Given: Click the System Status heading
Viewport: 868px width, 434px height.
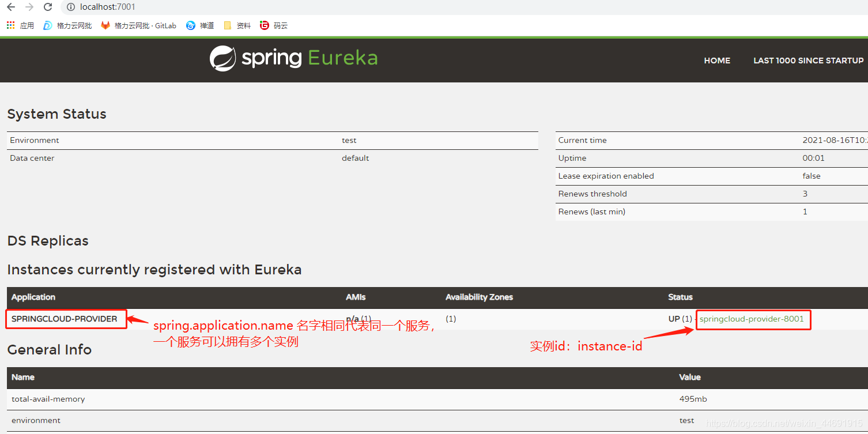Looking at the screenshot, I should (56, 114).
